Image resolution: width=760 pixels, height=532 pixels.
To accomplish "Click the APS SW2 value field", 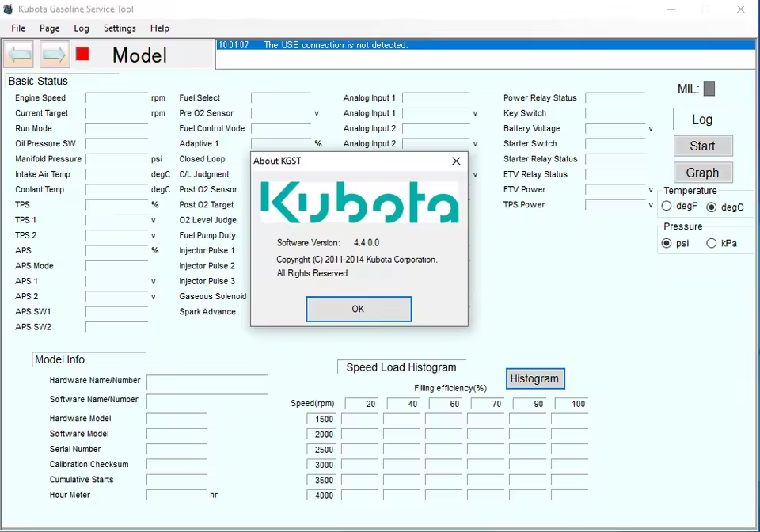I will pyautogui.click(x=117, y=327).
